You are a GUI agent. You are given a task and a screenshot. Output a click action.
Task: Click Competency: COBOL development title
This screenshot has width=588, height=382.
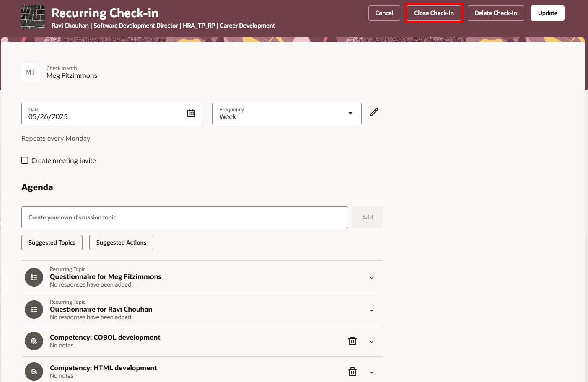[x=105, y=337]
